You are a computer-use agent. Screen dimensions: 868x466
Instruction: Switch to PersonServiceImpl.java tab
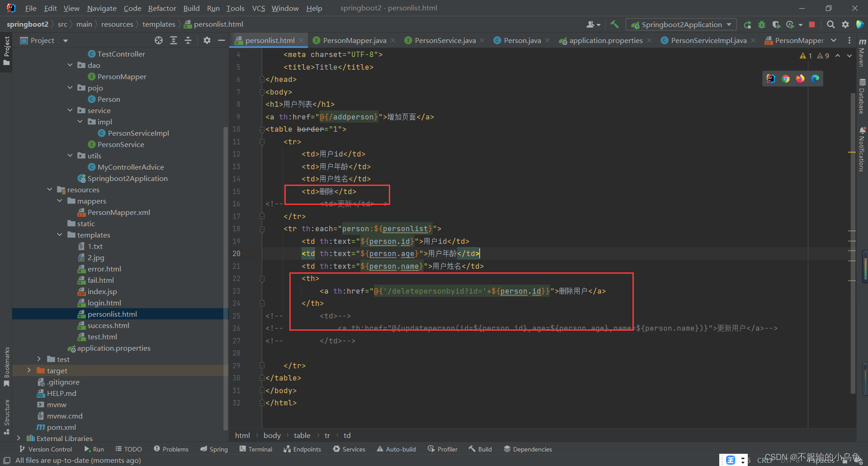point(709,40)
